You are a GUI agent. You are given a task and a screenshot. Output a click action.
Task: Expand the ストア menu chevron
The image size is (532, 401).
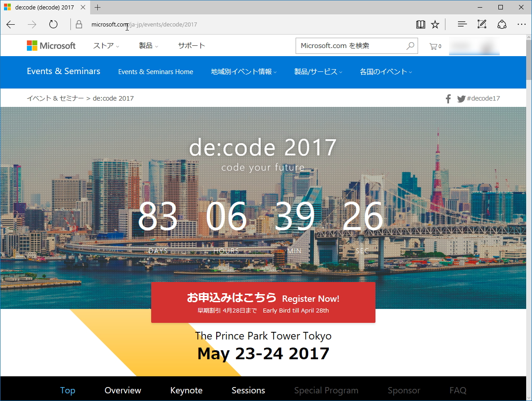(118, 46)
